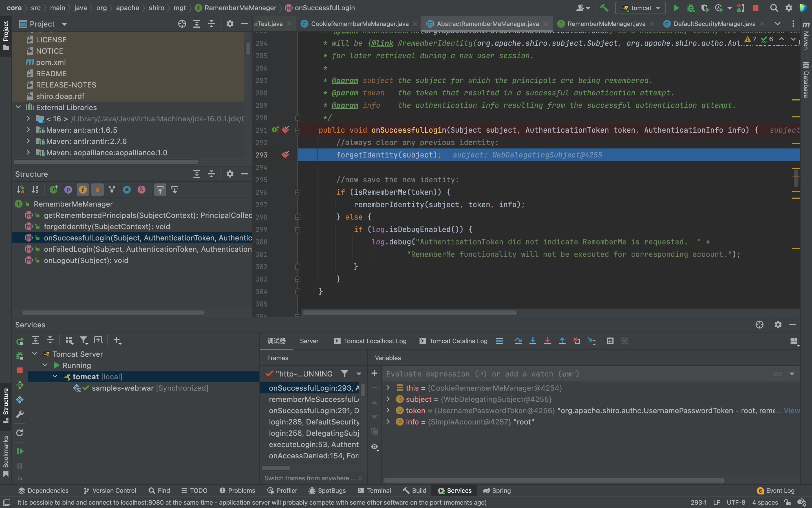
Task: Open Version Control tool window
Action: click(x=110, y=491)
